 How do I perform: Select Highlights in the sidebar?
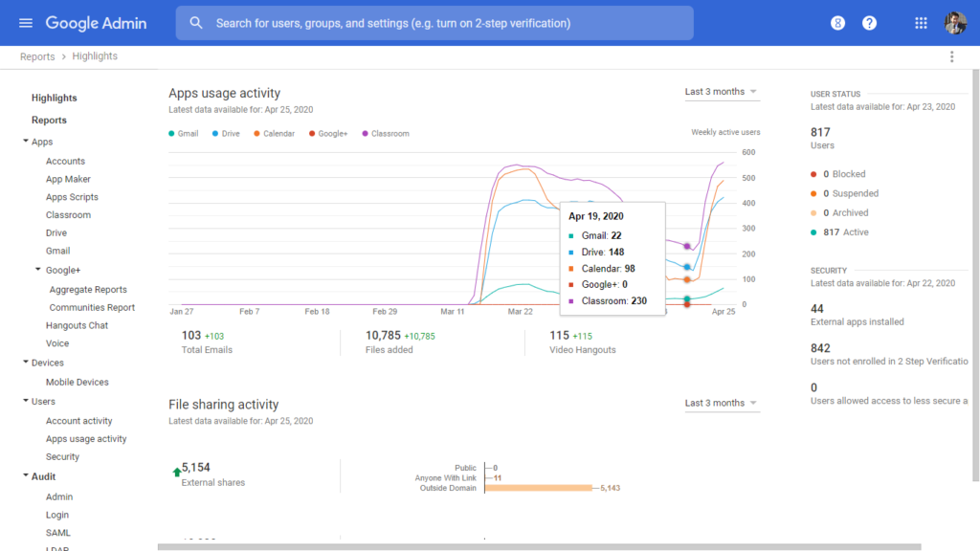pyautogui.click(x=55, y=99)
